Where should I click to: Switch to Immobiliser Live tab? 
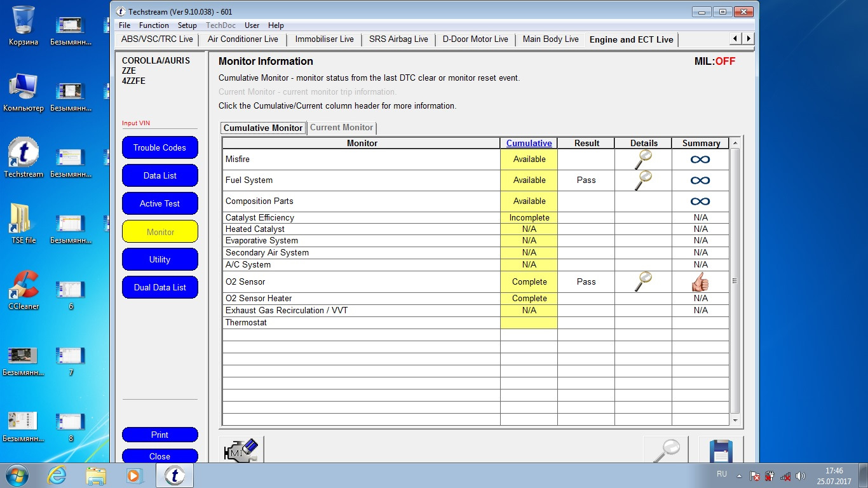pos(324,39)
